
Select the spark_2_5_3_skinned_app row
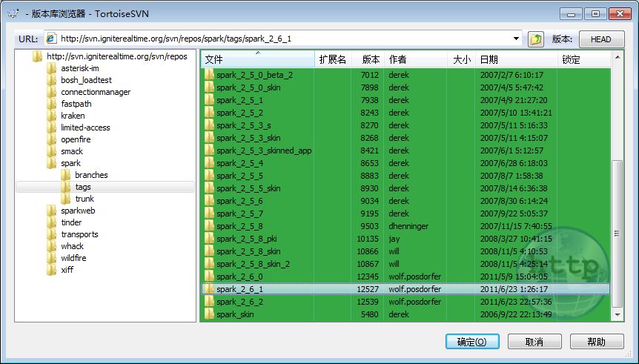coord(406,150)
